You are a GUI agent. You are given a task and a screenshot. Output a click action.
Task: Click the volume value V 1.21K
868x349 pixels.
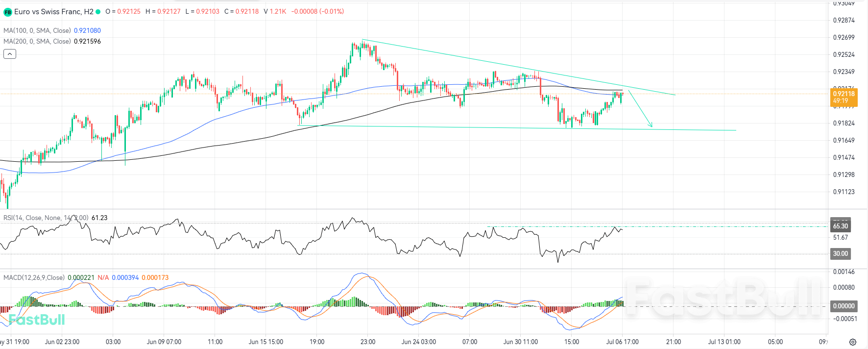point(275,11)
